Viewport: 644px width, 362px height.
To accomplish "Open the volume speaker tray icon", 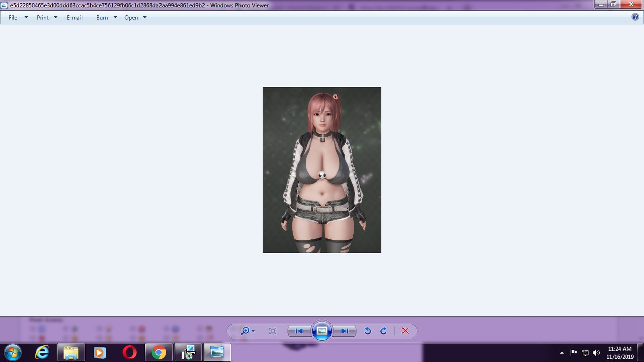I will coord(597,353).
